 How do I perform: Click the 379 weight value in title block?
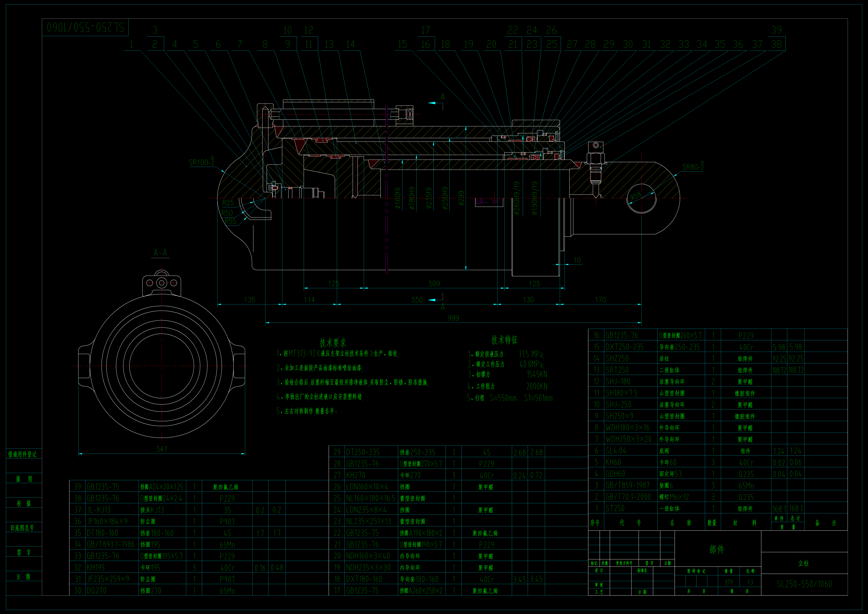click(729, 582)
